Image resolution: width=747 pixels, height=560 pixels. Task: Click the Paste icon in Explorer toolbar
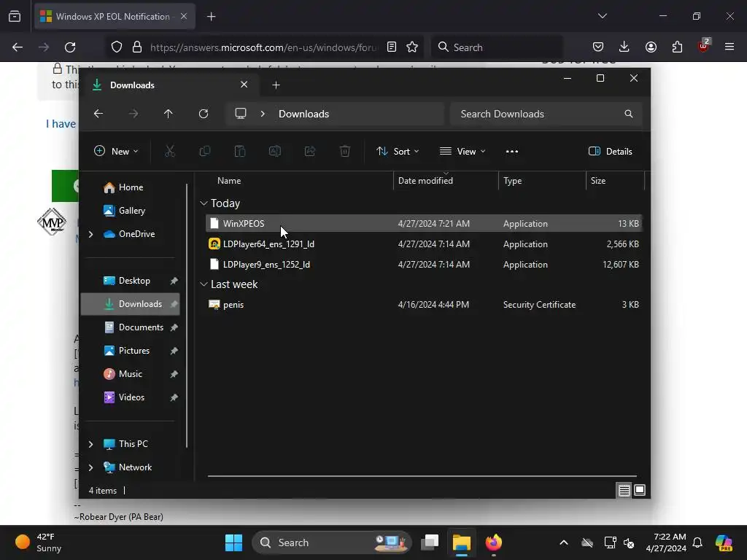239,152
